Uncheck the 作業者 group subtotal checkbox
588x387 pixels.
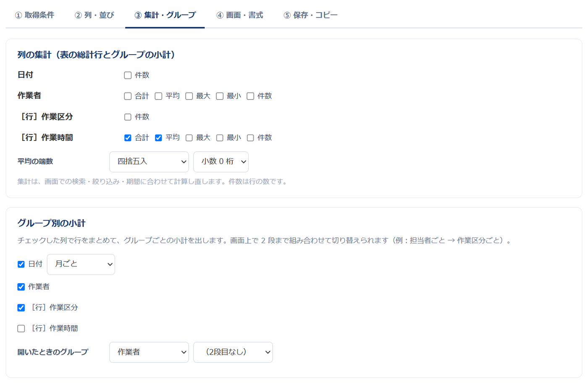[21, 287]
